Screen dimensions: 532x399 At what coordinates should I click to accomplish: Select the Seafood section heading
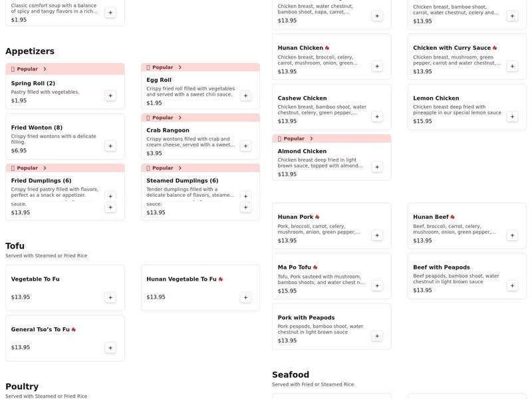coord(291,373)
